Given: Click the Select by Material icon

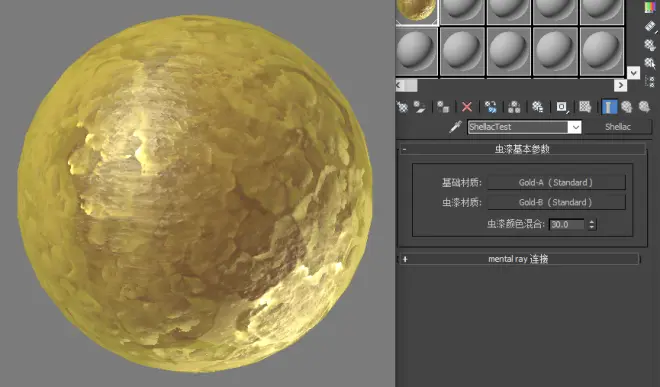Looking at the screenshot, I should point(650,63).
